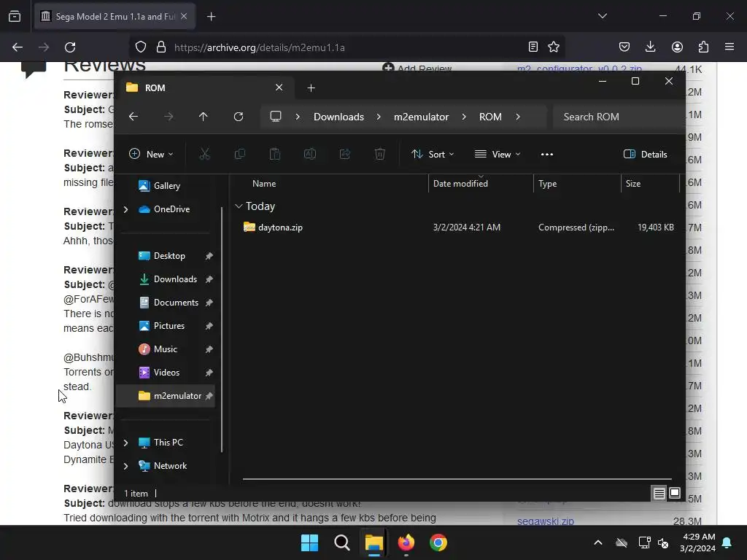This screenshot has width=747, height=560.
Task: Expand the OneDrive tree node
Action: pyautogui.click(x=125, y=209)
